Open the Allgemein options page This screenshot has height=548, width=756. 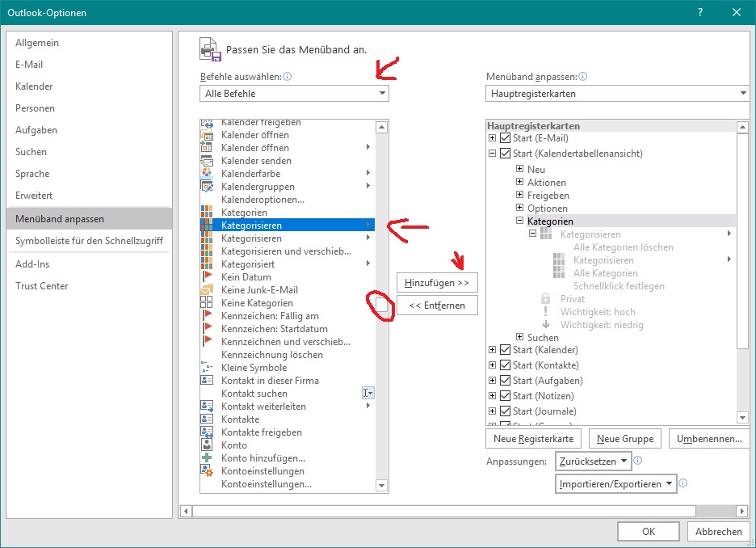tap(89, 43)
